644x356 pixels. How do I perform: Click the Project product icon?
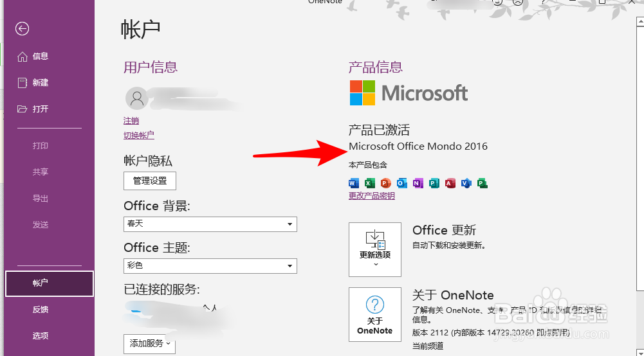[482, 183]
